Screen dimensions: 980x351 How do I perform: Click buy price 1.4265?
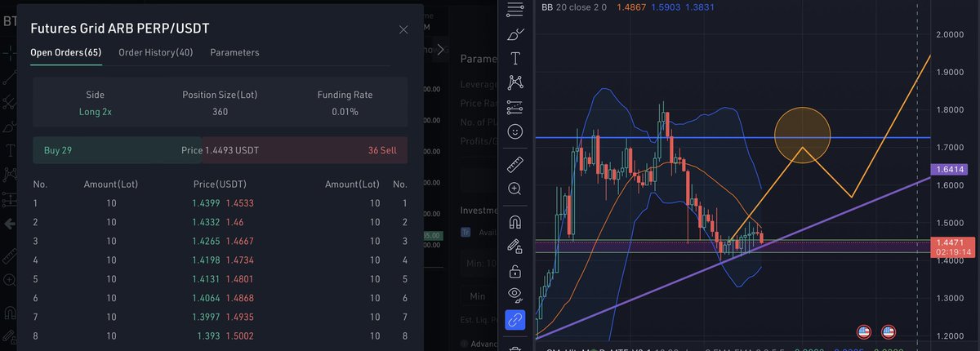tap(206, 241)
